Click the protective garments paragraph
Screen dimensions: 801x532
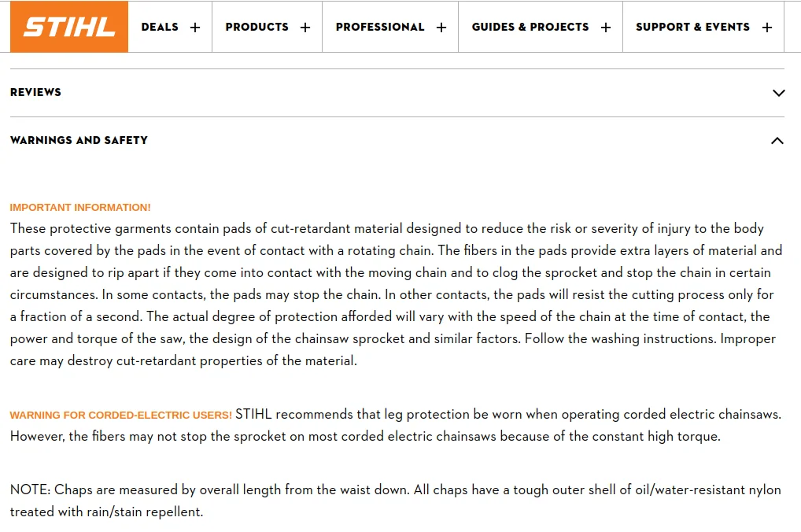pyautogui.click(x=396, y=294)
